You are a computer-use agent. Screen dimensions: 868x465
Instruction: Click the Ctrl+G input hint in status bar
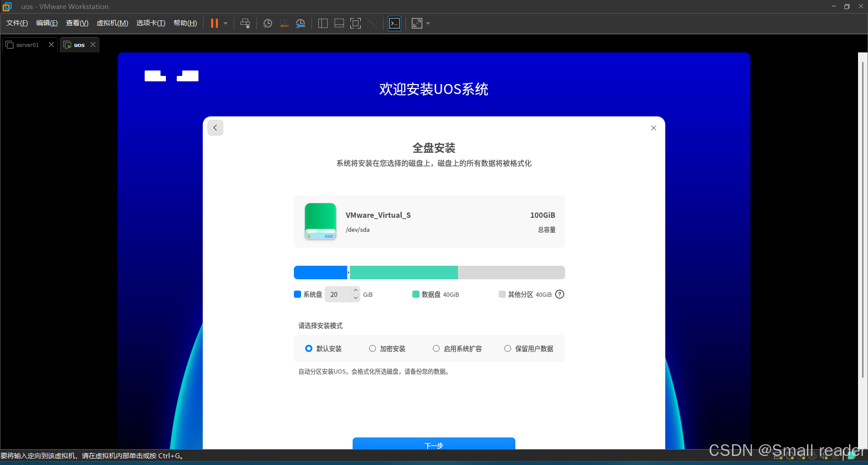[x=92, y=456]
